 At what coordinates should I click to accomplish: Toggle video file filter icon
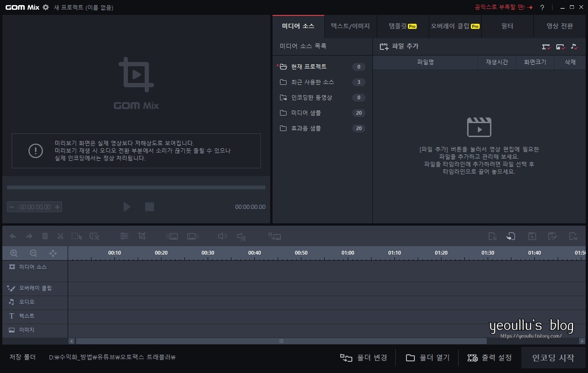546,47
